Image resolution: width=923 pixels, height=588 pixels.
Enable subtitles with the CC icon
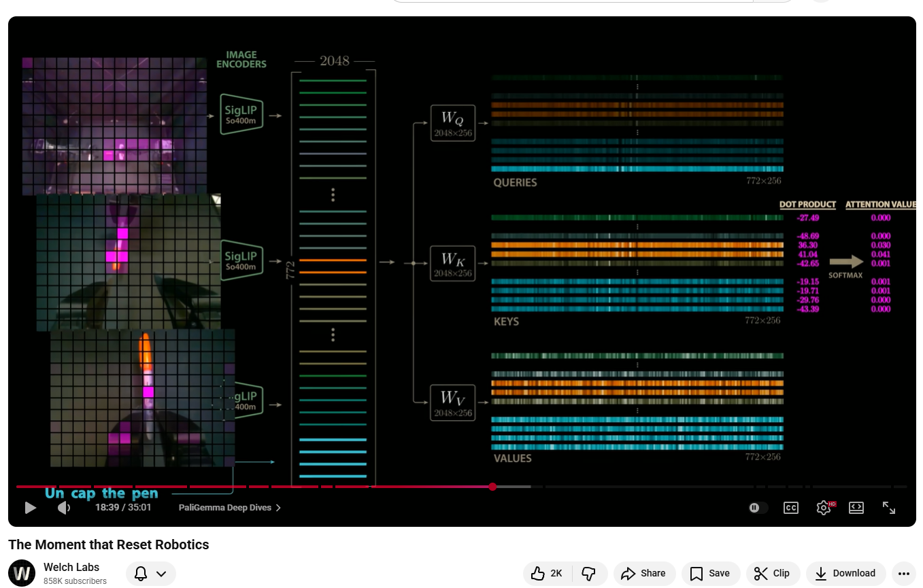(x=790, y=507)
